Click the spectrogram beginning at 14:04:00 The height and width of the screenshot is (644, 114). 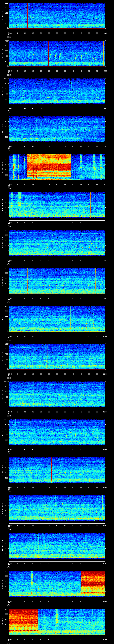(57, 129)
